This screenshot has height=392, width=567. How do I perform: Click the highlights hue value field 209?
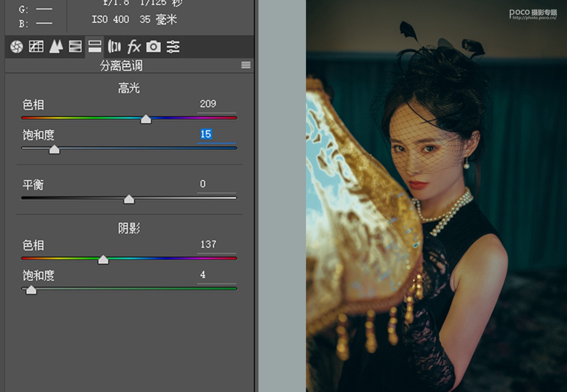[208, 104]
